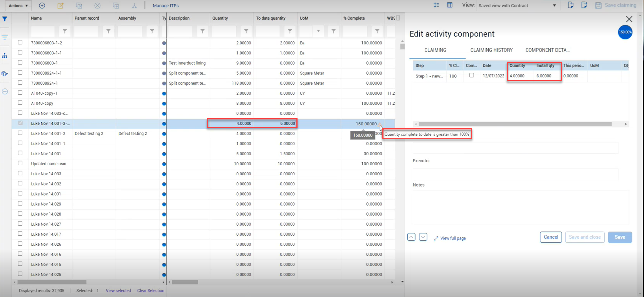This screenshot has width=644, height=297.
Task: Expand the saved View dropdown
Action: [x=554, y=5]
